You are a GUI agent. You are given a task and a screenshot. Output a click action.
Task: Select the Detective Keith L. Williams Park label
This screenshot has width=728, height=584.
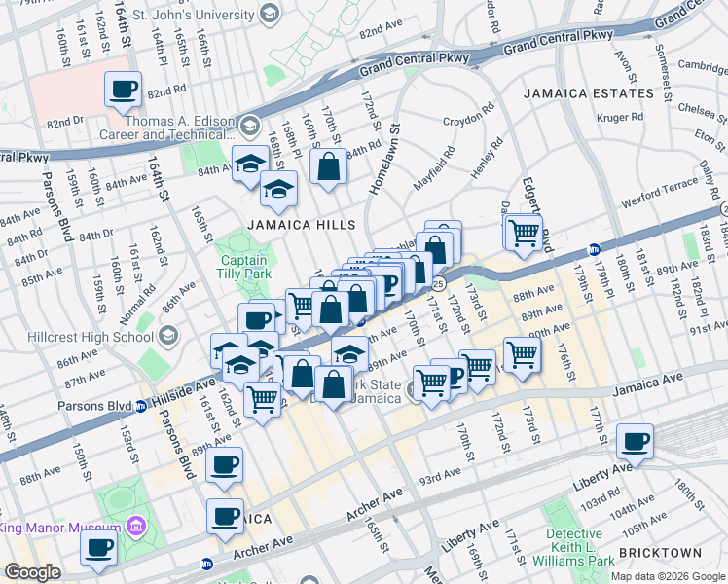574,547
